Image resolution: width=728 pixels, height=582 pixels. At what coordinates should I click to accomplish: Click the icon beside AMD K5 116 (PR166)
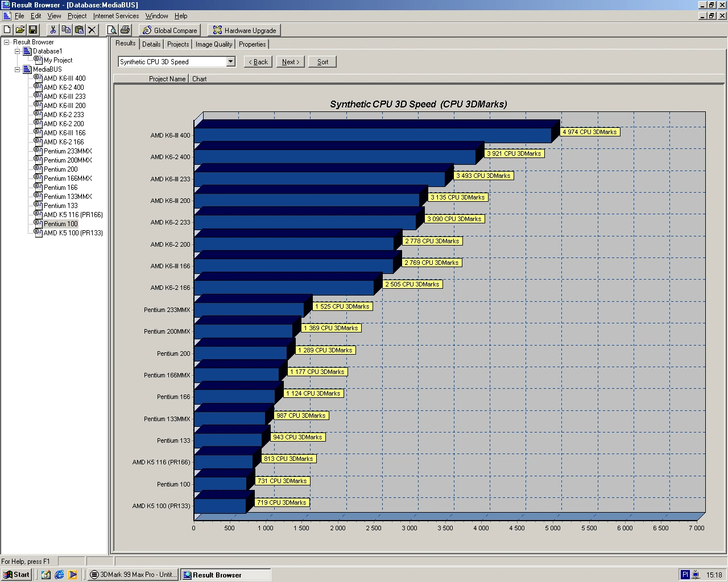coord(38,214)
